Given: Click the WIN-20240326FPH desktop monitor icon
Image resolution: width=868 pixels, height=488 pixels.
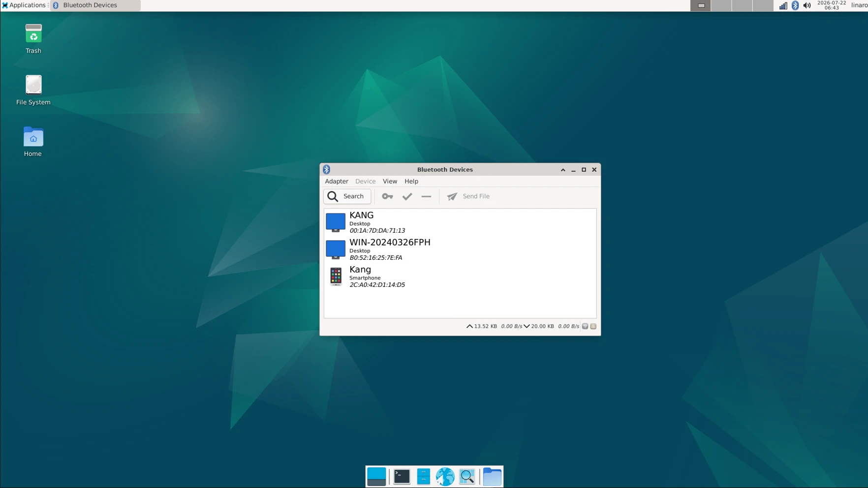Looking at the screenshot, I should click(336, 249).
